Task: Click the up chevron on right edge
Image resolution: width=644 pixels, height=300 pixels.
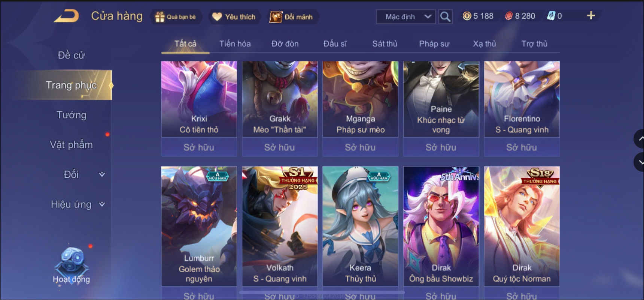Action: tap(640, 139)
